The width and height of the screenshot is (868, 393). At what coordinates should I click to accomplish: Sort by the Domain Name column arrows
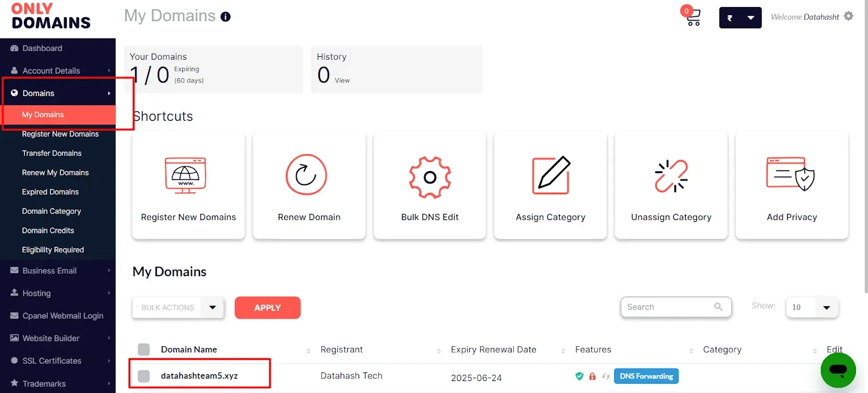[x=308, y=351]
